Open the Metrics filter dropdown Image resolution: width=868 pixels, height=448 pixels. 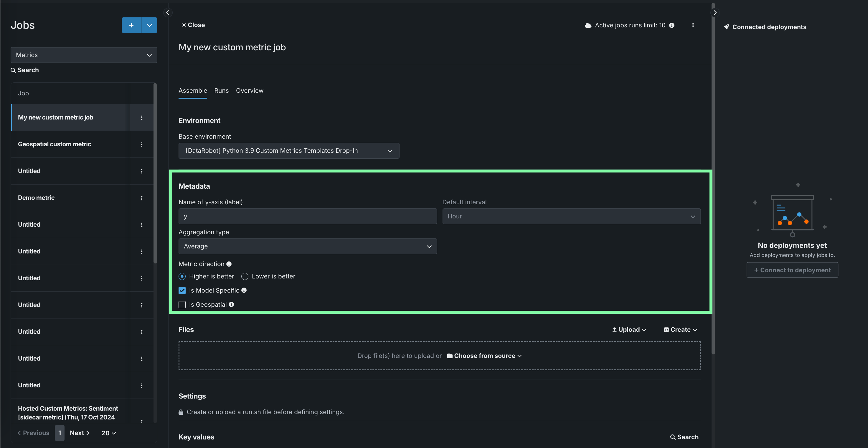pos(84,55)
